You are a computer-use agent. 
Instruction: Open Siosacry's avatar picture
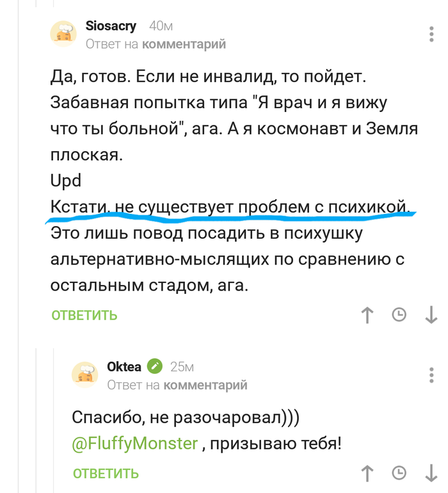point(64,34)
